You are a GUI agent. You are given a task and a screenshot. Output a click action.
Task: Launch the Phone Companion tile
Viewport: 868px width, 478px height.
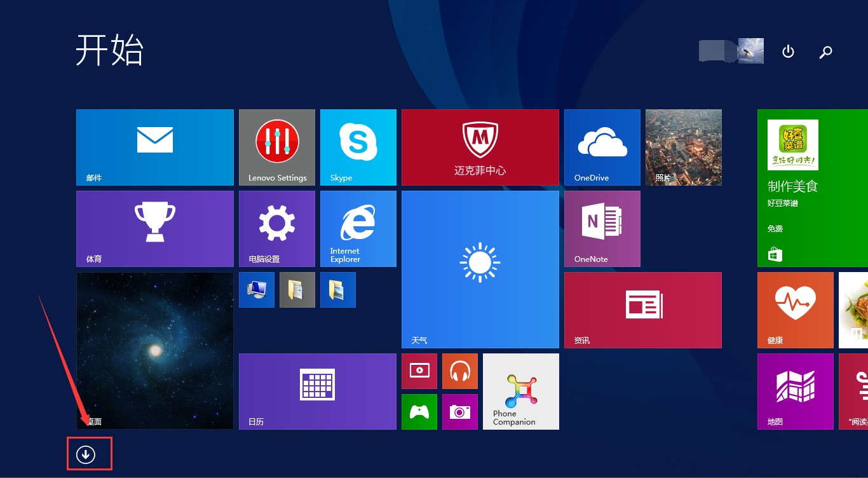coord(521,392)
